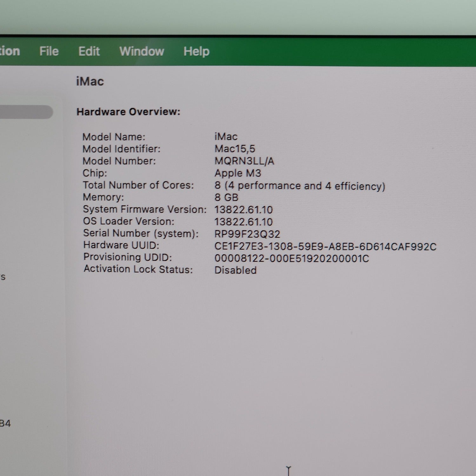Open the File menu
Screen dimensions: 476x476
[x=49, y=51]
